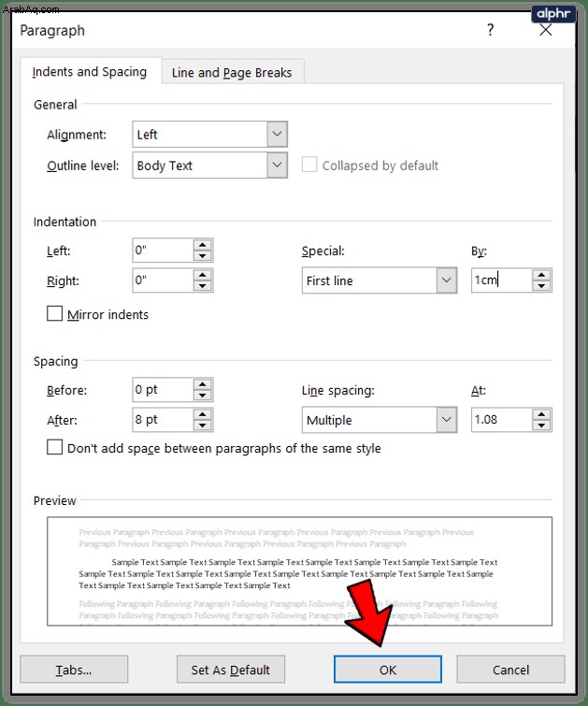The width and height of the screenshot is (588, 706).
Task: Confirm with the OK button
Action: tap(388, 670)
